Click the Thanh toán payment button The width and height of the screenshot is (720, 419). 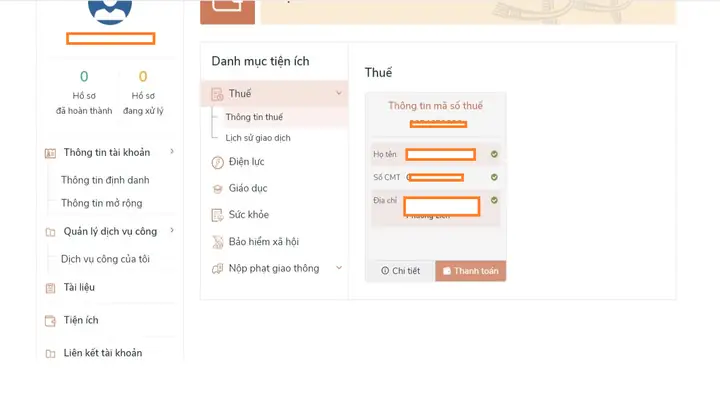(471, 271)
